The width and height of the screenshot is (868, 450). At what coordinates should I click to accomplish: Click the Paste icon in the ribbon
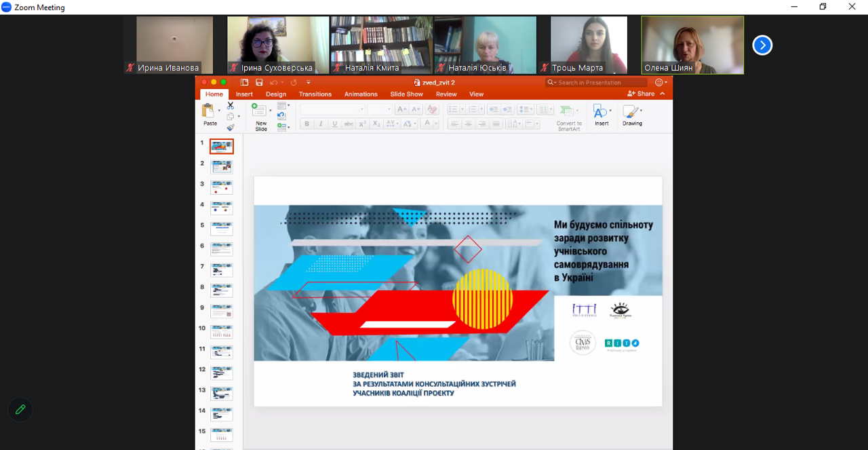[x=209, y=111]
